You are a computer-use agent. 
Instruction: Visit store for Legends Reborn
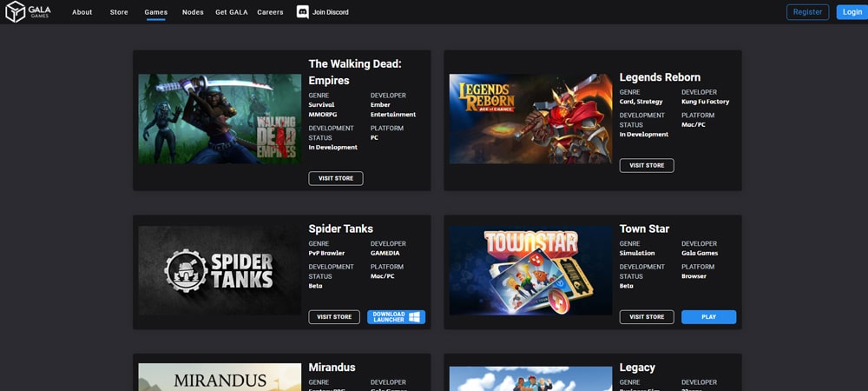(x=647, y=166)
